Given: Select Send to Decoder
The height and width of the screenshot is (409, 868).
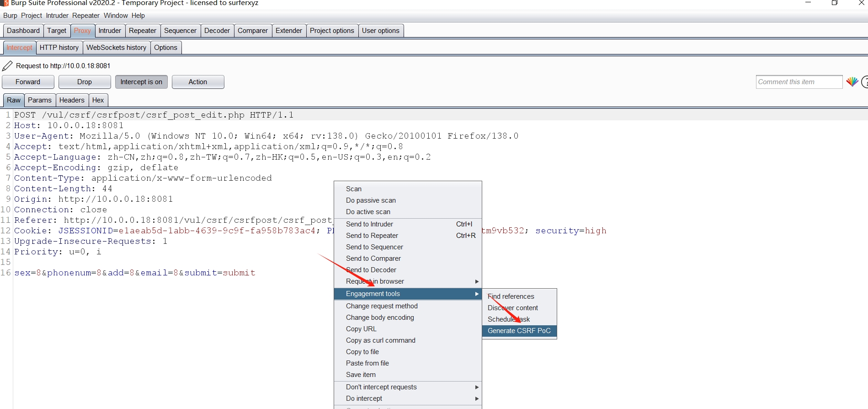Looking at the screenshot, I should click(408, 270).
